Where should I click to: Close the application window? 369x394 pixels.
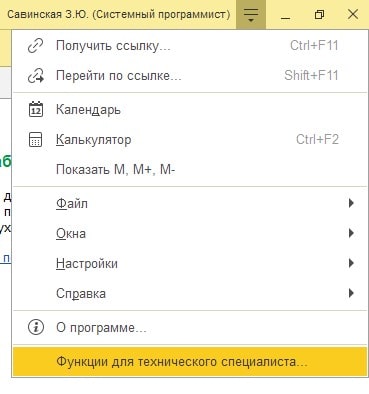(353, 15)
